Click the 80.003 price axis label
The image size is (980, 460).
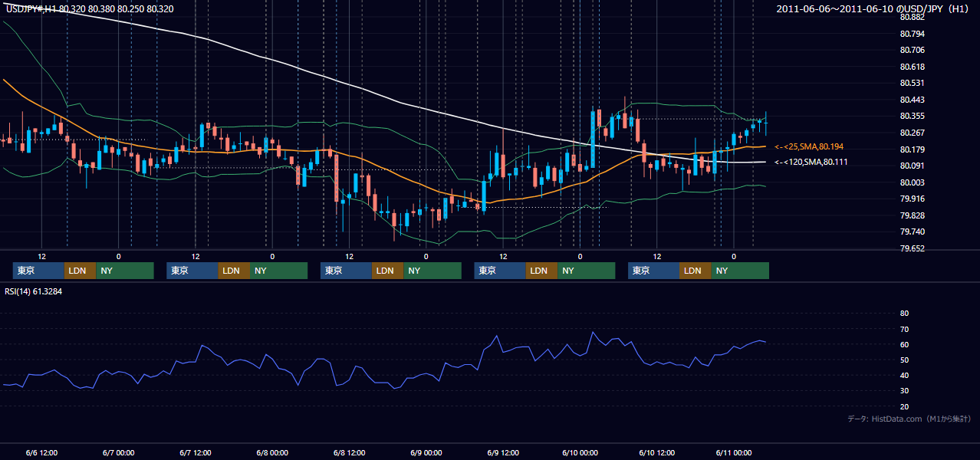pos(911,182)
